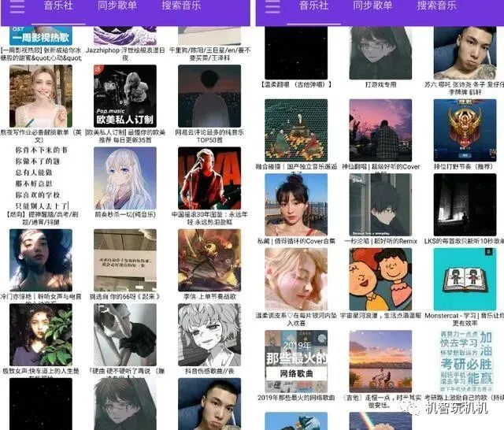
Task: Click the 私藏 值得循环的Cover合集 title text
Action: (x=296, y=241)
